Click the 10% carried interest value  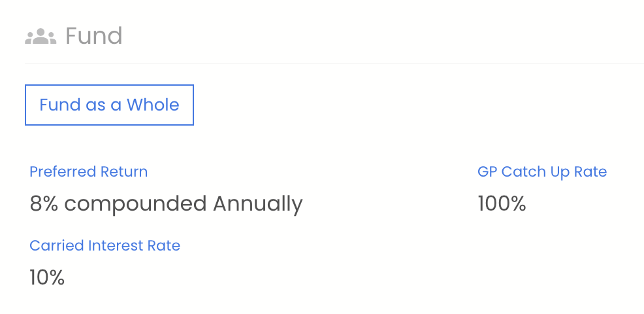[x=47, y=277]
